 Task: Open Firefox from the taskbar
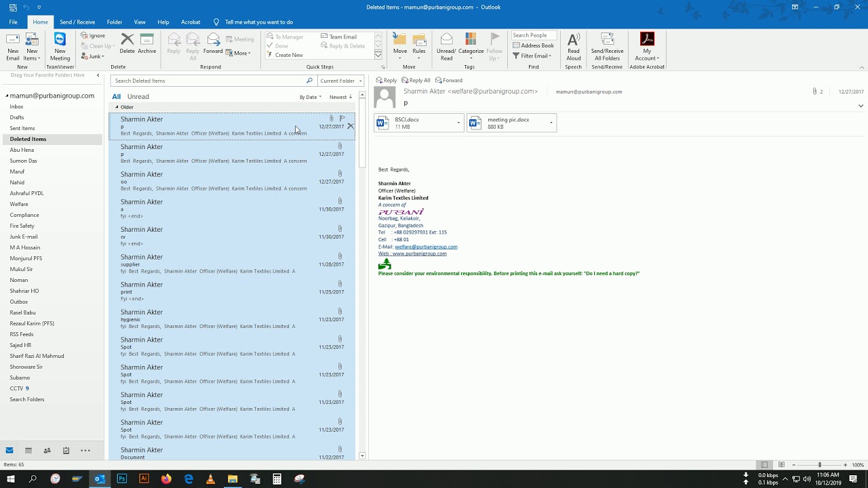click(x=166, y=479)
